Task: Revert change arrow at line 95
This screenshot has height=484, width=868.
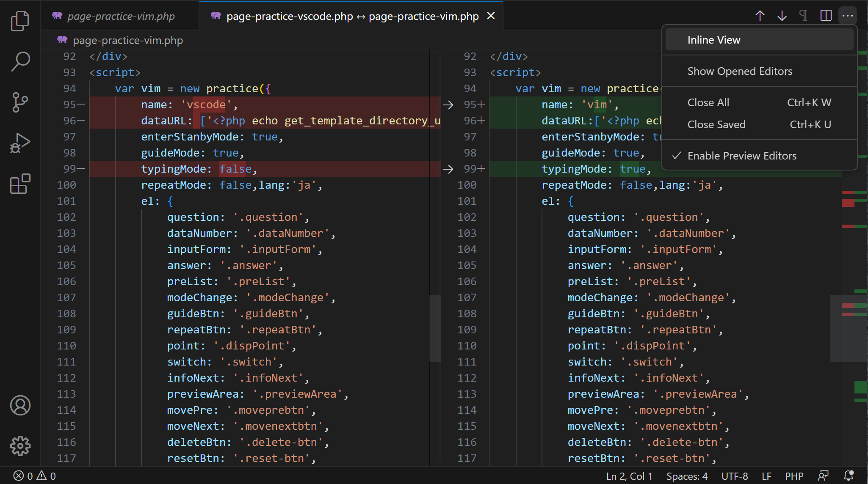Action: pyautogui.click(x=448, y=104)
